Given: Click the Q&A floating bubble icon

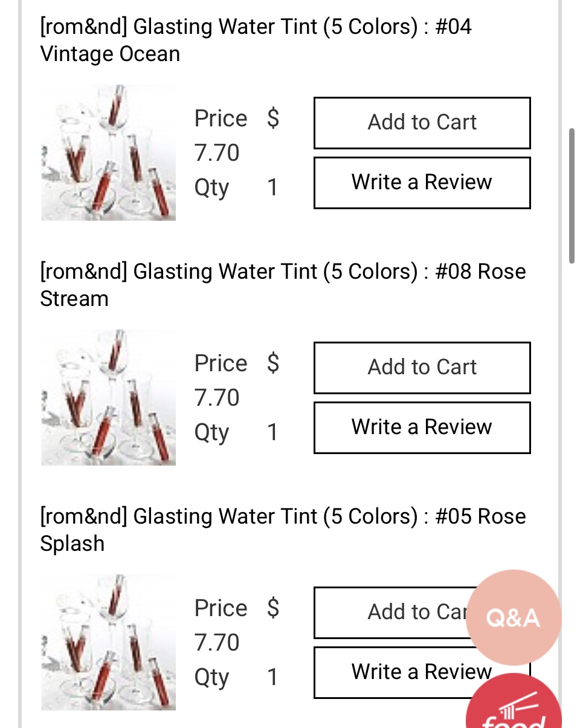Looking at the screenshot, I should (513, 617).
